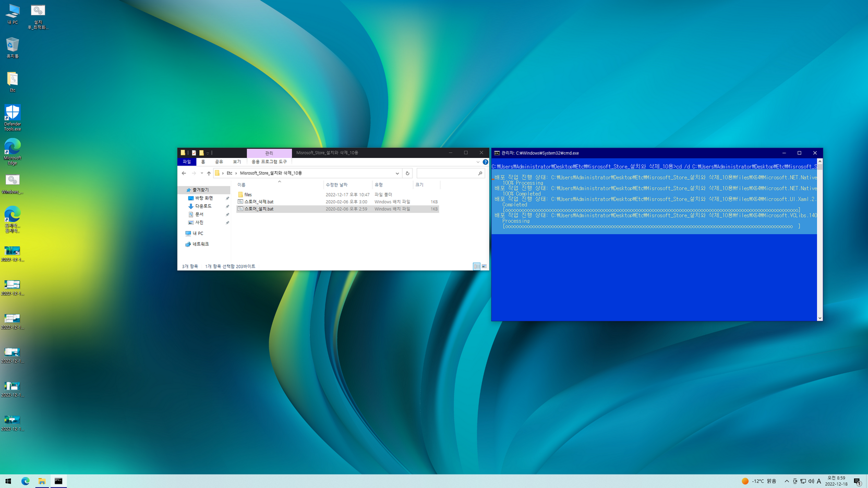Open the address bar history dropdown
The image size is (868, 488).
click(397, 173)
